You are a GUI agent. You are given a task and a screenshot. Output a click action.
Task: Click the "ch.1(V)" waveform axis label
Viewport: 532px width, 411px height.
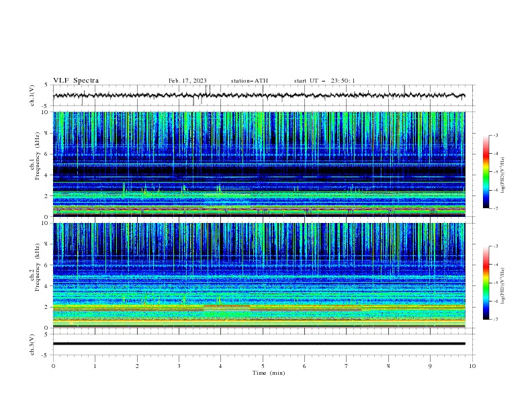click(32, 95)
